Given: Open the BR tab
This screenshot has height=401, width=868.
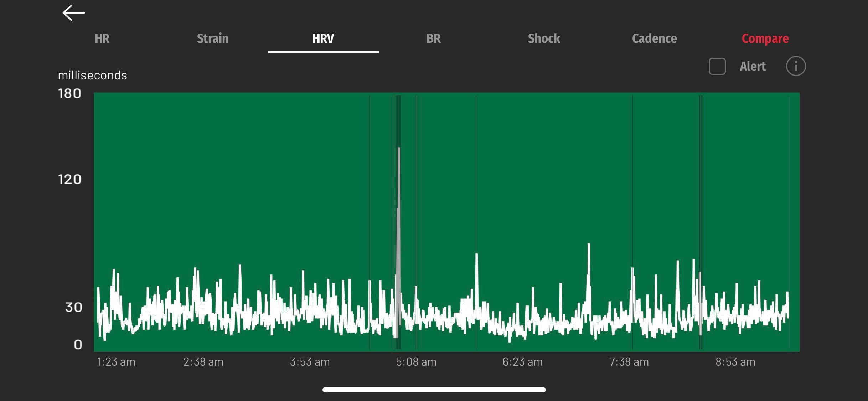Looking at the screenshot, I should 433,38.
